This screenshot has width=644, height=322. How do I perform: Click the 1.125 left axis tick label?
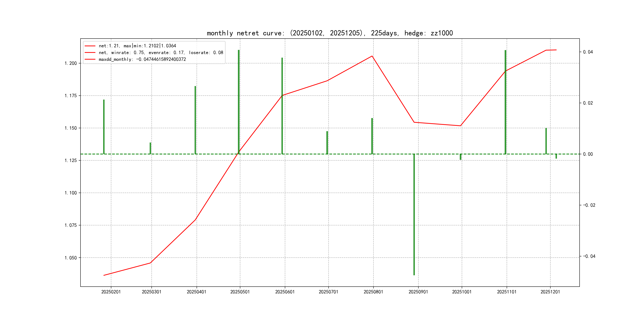(71, 160)
